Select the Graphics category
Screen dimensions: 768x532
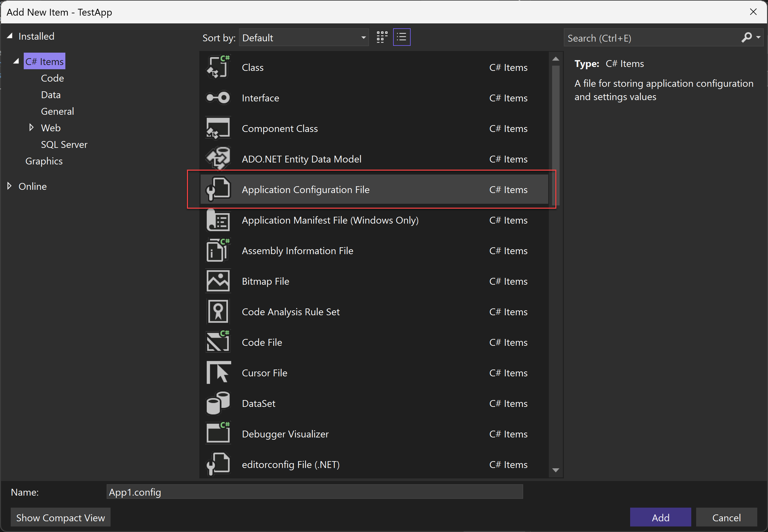pyautogui.click(x=44, y=161)
